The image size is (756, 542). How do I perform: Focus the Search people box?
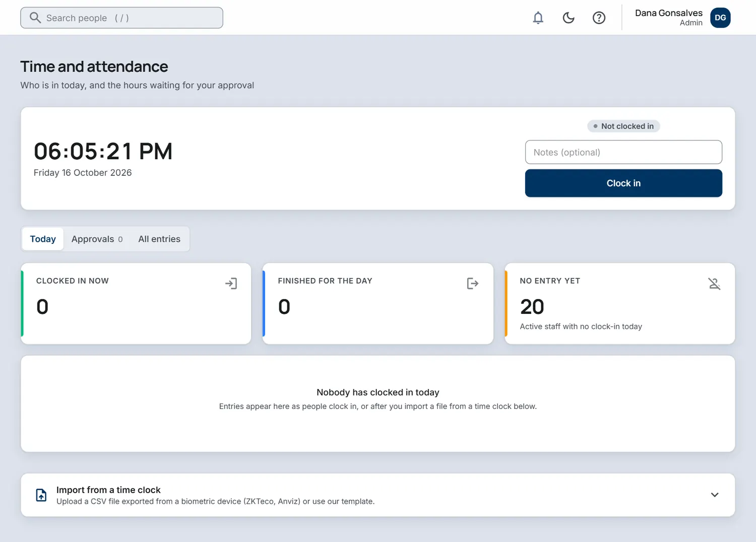pos(121,18)
